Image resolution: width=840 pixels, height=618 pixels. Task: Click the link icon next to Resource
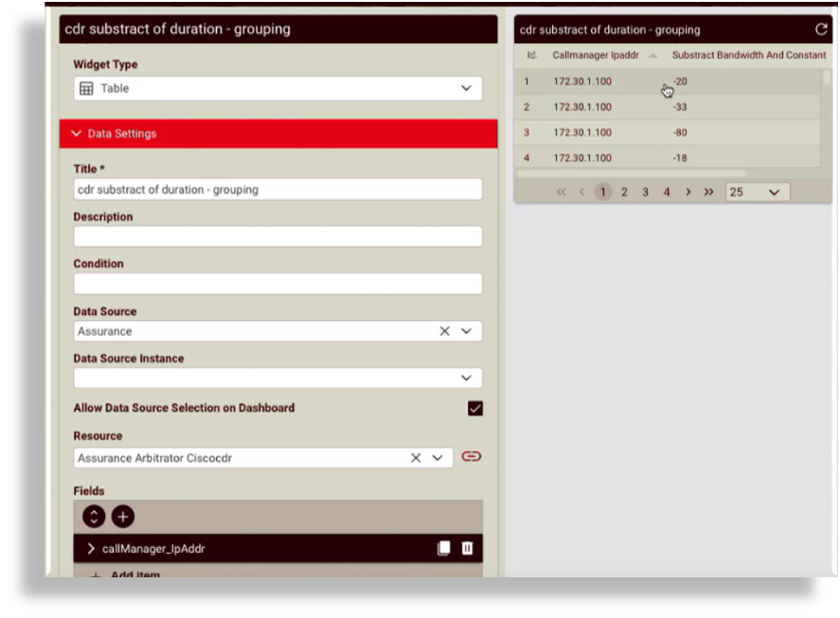pyautogui.click(x=471, y=457)
